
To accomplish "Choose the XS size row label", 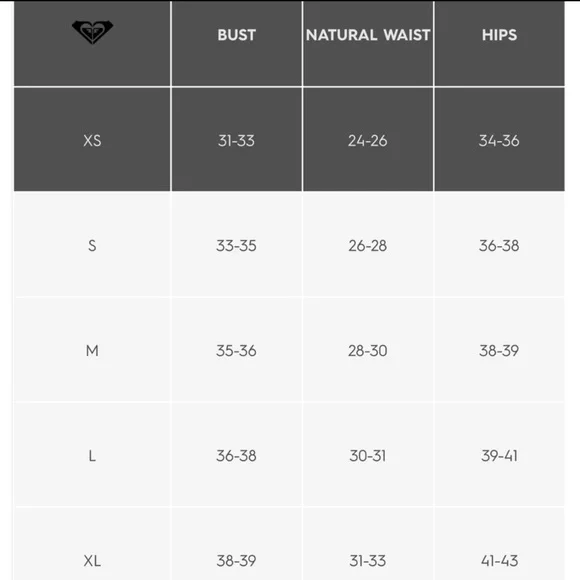I will pyautogui.click(x=92, y=141).
